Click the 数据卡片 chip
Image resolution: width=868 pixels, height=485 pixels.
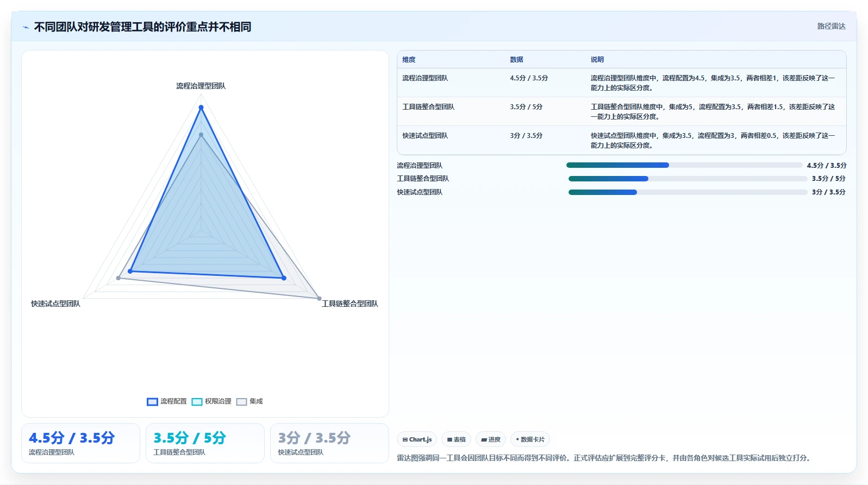coord(530,439)
